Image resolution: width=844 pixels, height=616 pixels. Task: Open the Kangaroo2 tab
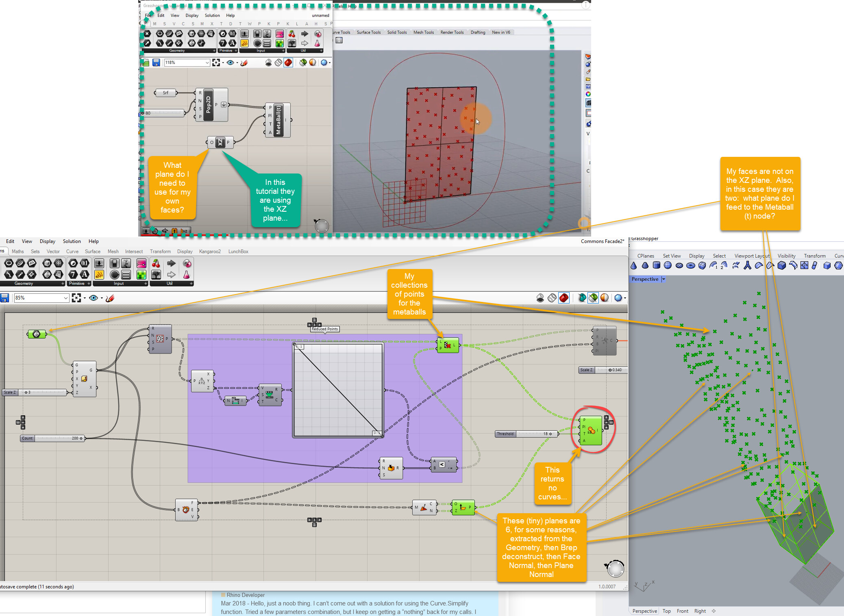tap(210, 251)
